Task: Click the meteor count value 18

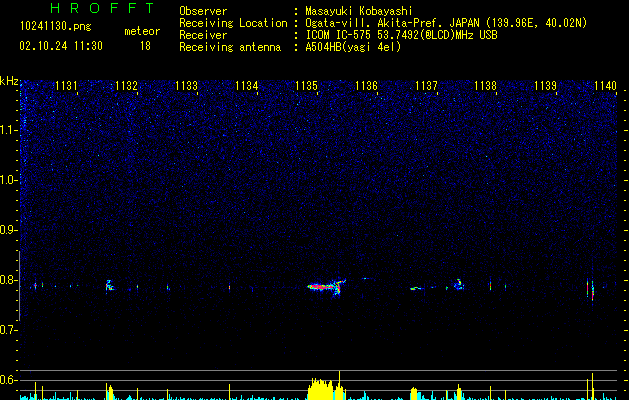Action: click(x=145, y=46)
